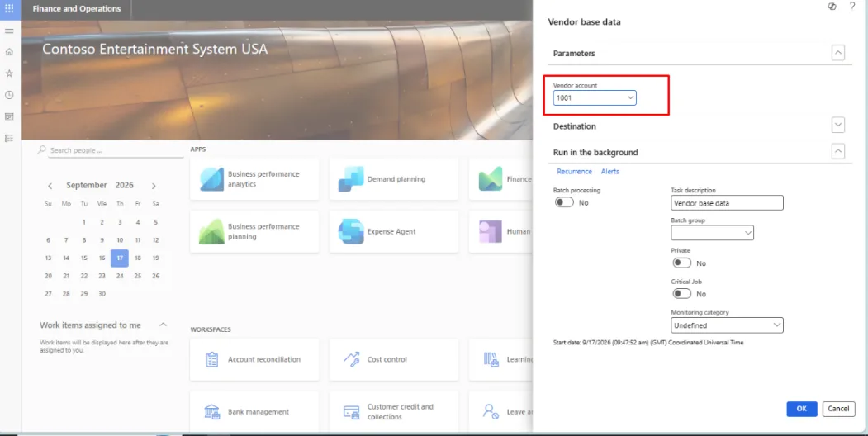The image size is (868, 436).
Task: Select September 17 in the calendar
Action: pos(120,258)
